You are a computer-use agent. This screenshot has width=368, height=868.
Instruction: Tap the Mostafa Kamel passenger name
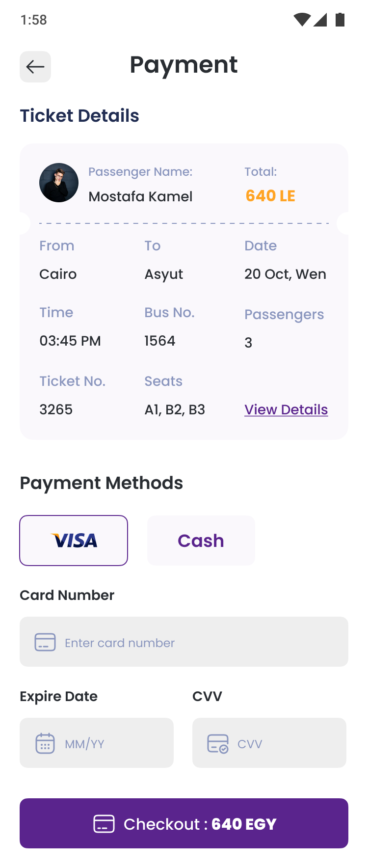(140, 196)
